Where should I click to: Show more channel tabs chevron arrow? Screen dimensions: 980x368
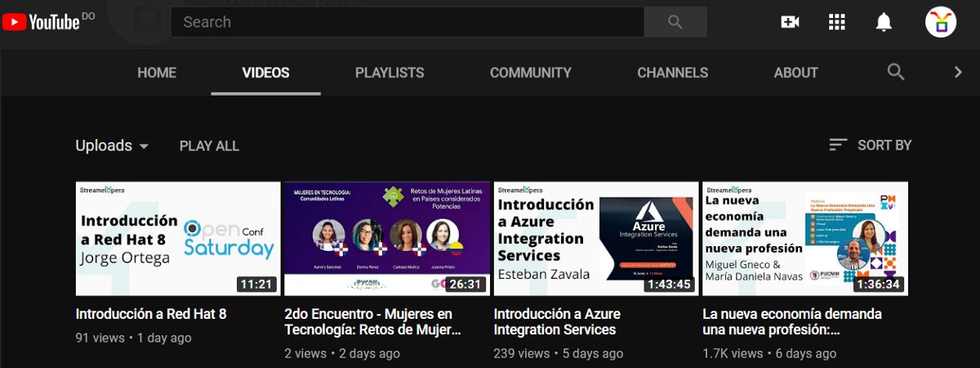(x=959, y=72)
